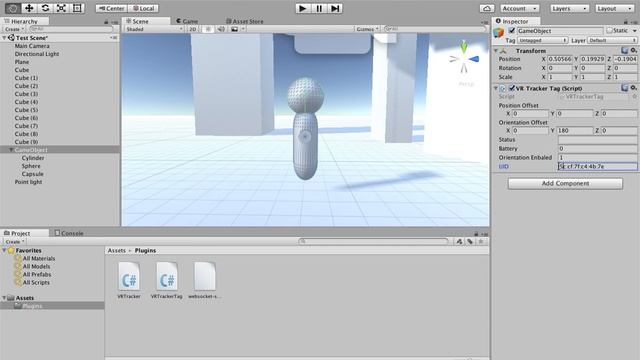
Task: Switch to the Asset Store tab
Action: (x=244, y=21)
